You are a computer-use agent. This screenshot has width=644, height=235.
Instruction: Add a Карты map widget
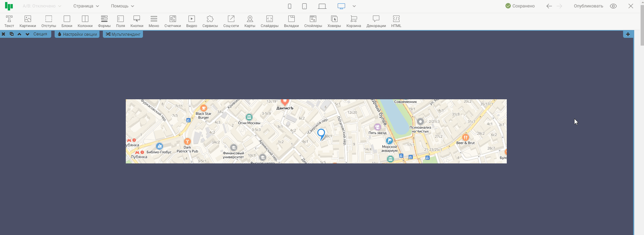point(250,21)
